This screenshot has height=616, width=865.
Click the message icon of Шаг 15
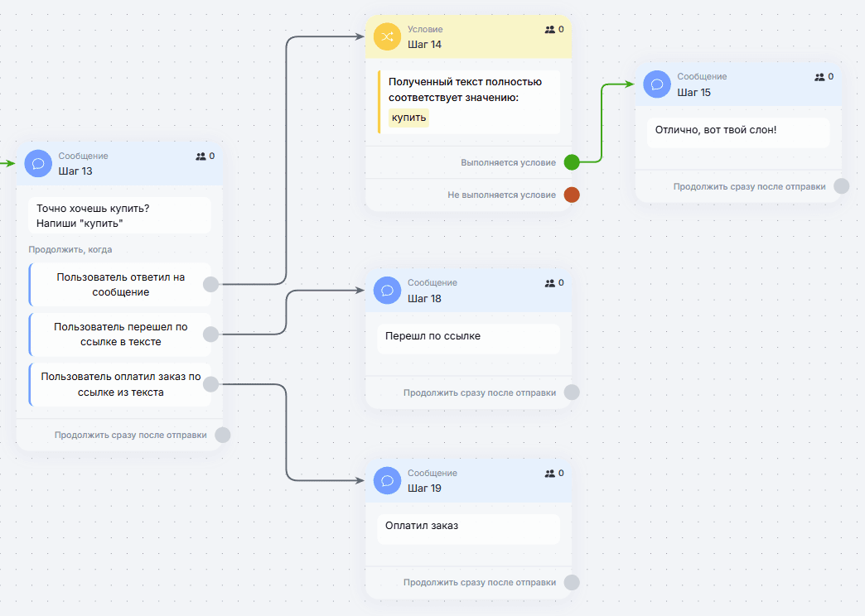point(657,84)
